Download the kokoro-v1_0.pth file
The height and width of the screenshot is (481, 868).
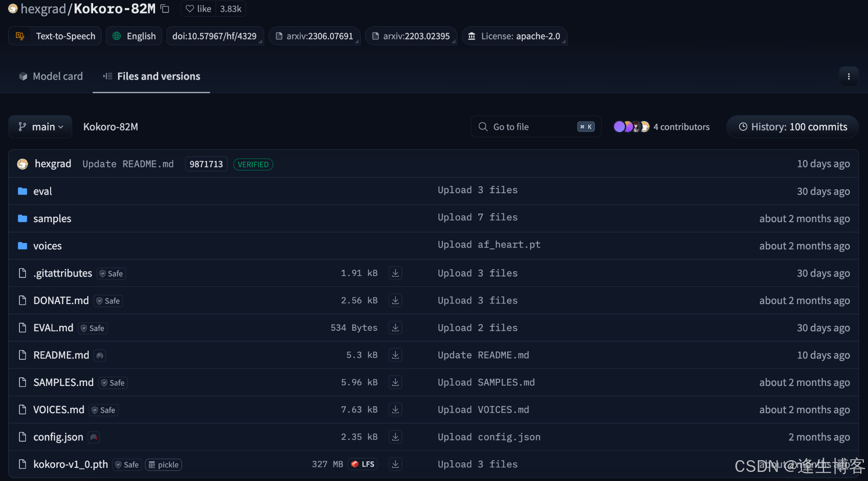point(395,464)
